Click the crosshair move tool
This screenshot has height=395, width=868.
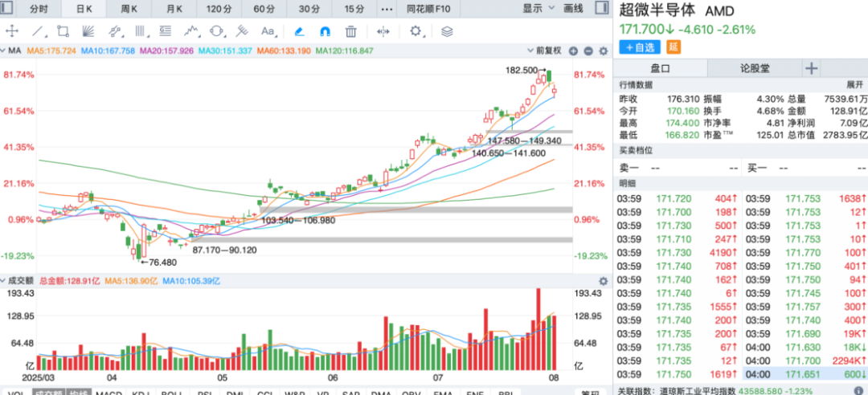point(12,31)
